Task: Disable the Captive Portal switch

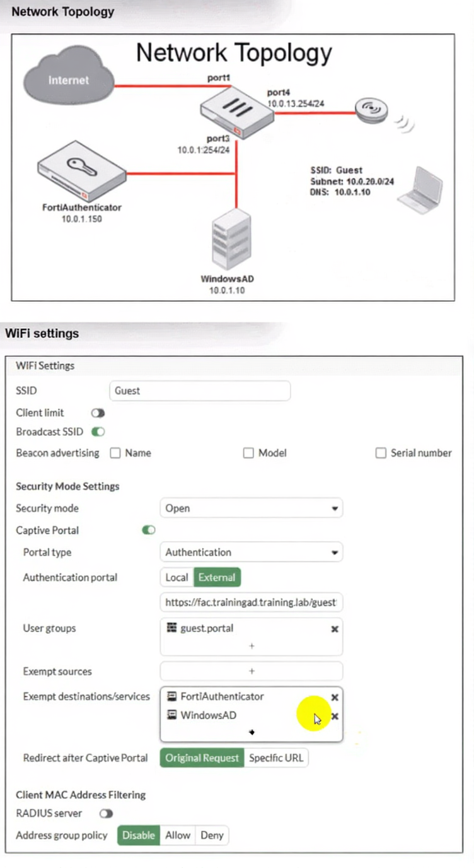Action: click(149, 531)
